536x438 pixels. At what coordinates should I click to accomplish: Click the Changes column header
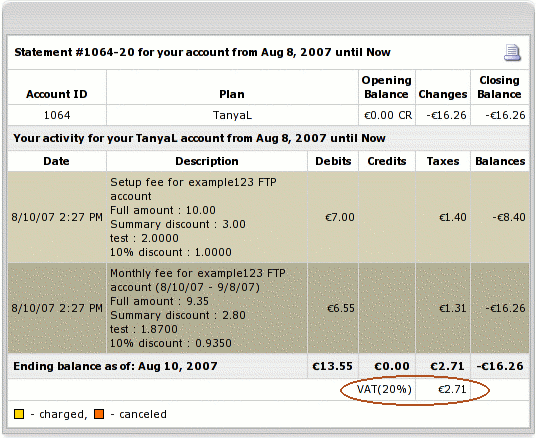(443, 94)
